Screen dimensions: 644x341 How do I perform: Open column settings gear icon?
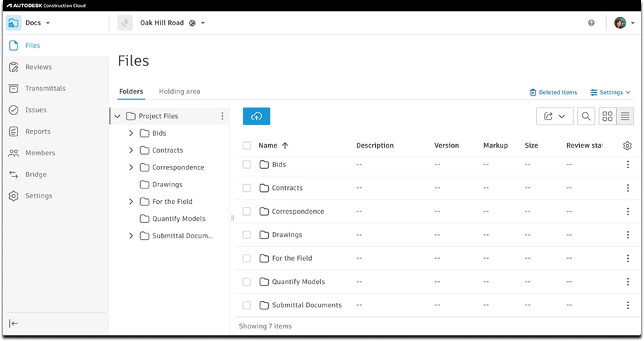tap(627, 146)
